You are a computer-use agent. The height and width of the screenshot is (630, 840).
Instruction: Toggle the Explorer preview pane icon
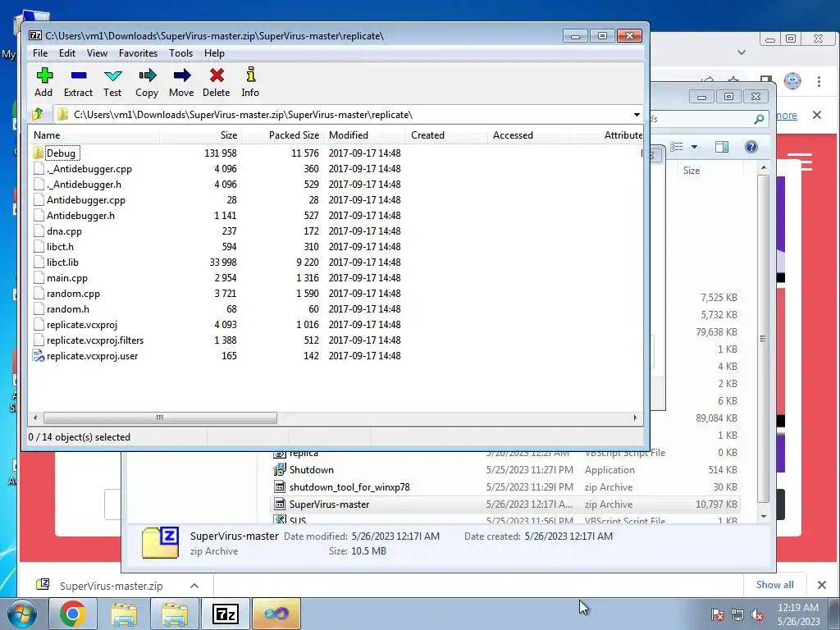pos(722,147)
